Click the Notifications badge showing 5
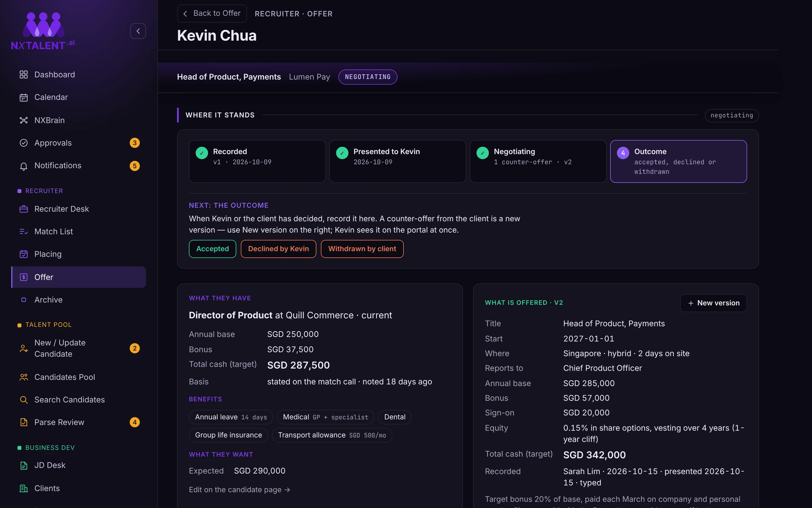 coord(135,166)
